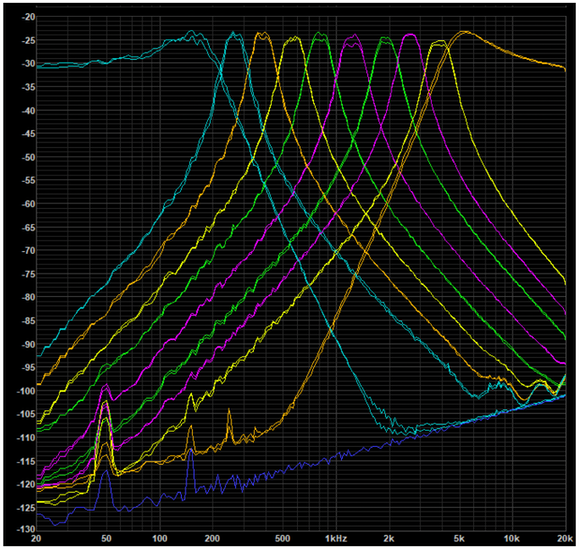Click the cyan low-pass curve peak near 150 Hz
Screen dimensions: 580x549
(191, 31)
